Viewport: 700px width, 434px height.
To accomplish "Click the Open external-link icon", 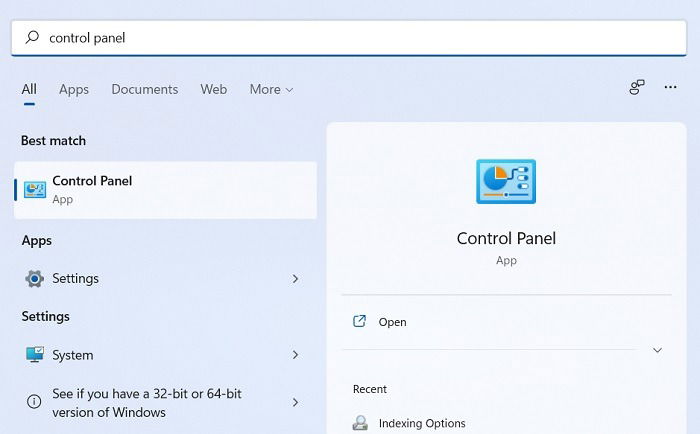I will click(359, 321).
